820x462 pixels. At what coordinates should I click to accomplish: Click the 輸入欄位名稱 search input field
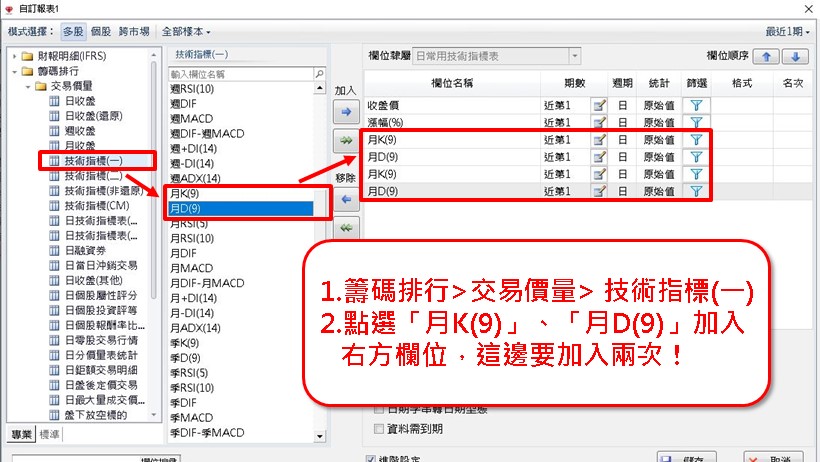[x=238, y=74]
